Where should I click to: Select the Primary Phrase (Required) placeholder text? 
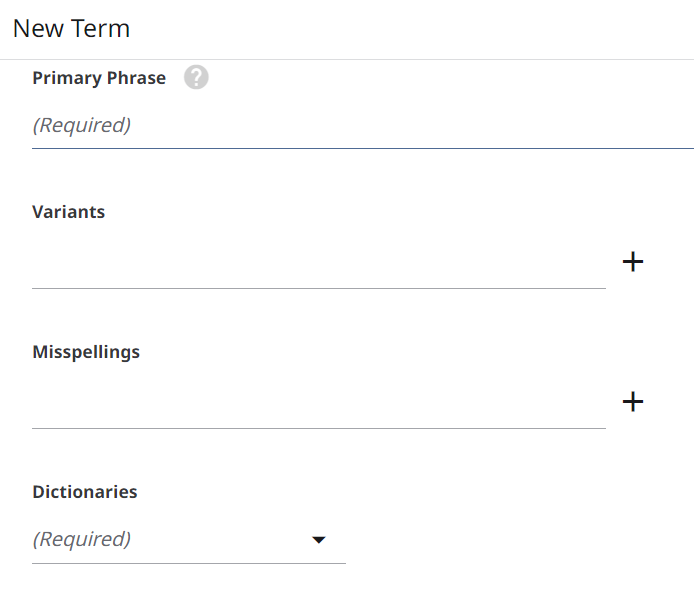pos(82,126)
